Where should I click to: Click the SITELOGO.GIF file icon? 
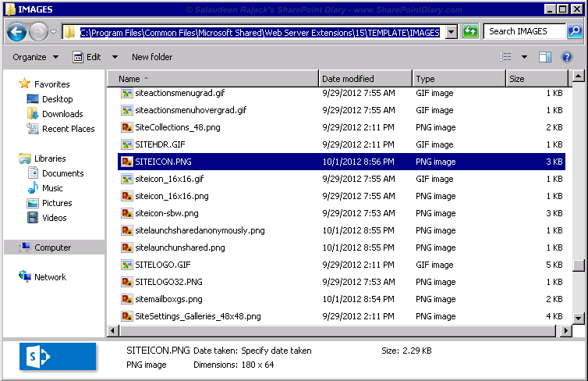[127, 265]
